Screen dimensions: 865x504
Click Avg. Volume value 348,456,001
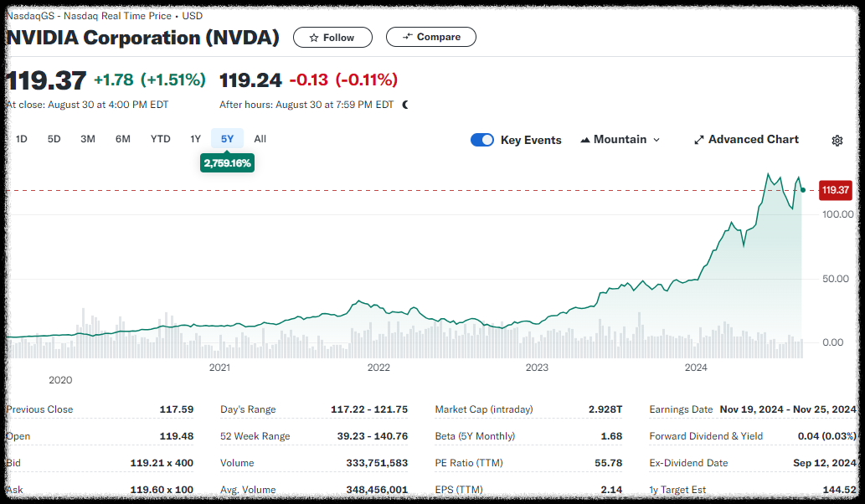(377, 490)
